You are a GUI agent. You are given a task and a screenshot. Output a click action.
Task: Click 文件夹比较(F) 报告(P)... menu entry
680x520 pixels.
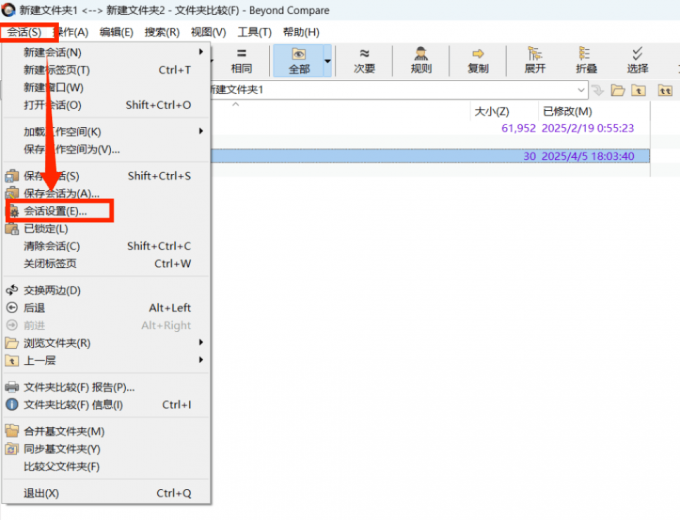(79, 387)
